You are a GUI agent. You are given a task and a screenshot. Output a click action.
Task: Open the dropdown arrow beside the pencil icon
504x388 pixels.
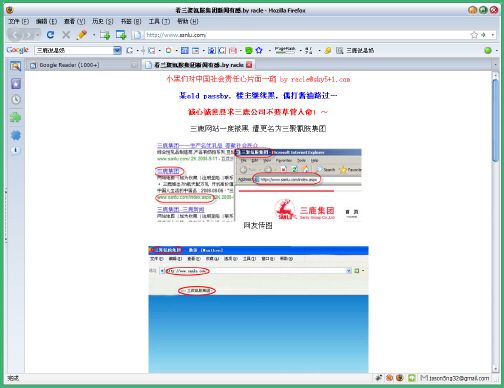tap(94, 35)
